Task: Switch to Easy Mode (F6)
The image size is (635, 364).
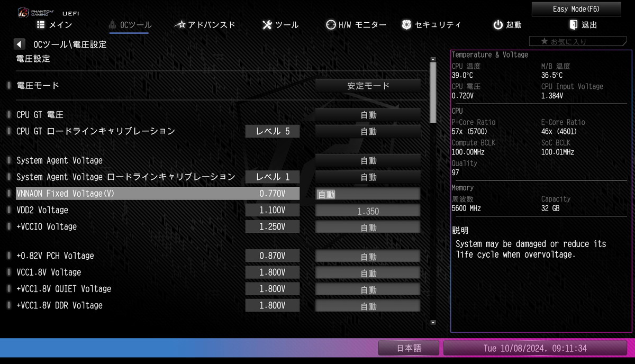Action: [x=576, y=9]
